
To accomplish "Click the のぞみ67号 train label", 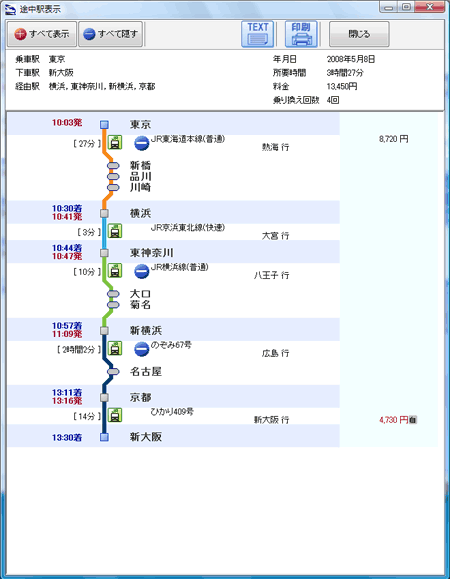I will click(x=171, y=345).
